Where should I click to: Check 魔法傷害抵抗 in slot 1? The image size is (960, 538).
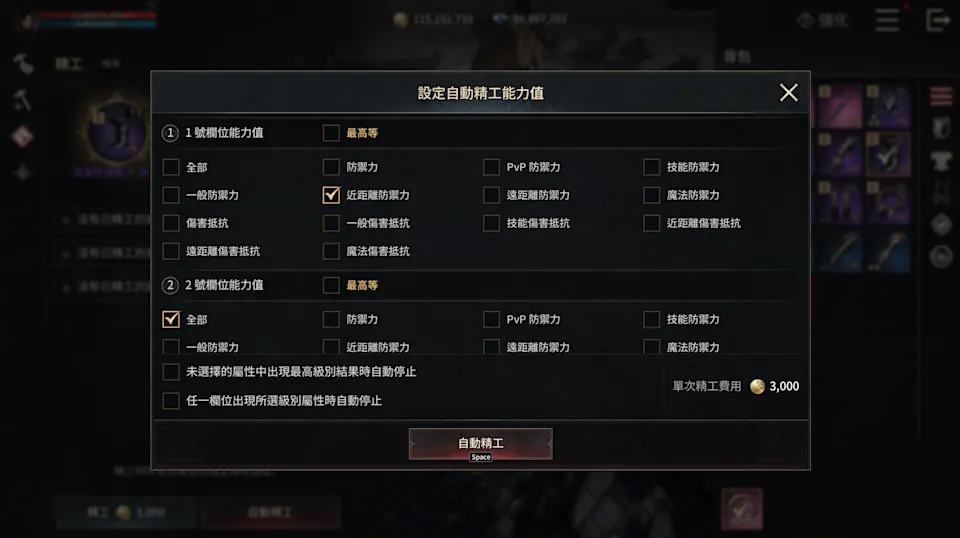coord(331,251)
